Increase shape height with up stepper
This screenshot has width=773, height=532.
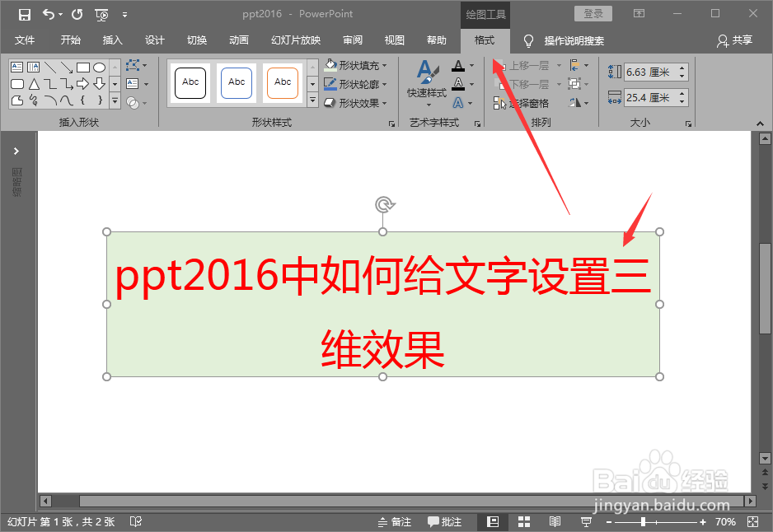point(682,68)
